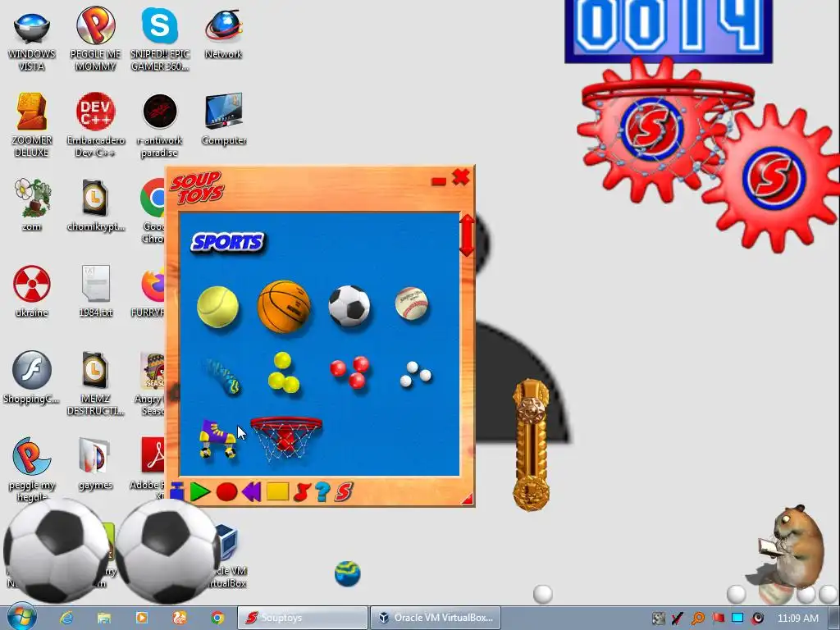Click the hamster reading a book
The image size is (840, 630).
[792, 546]
